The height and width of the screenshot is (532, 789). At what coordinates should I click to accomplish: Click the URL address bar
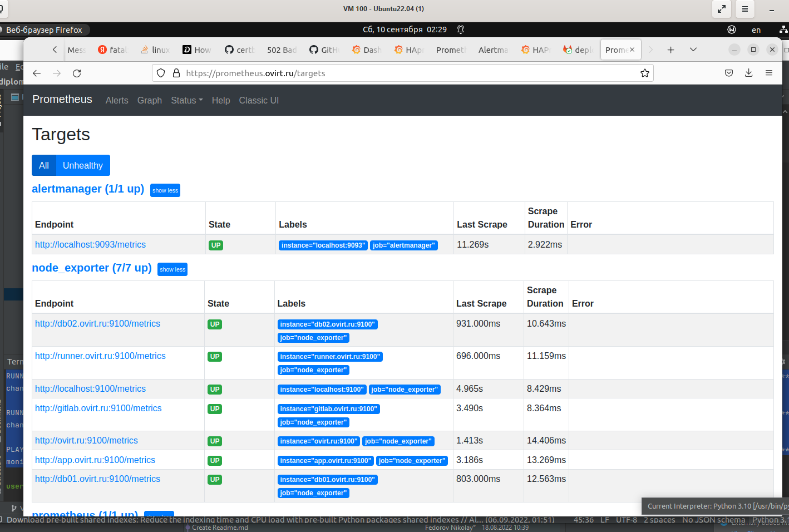(x=403, y=73)
